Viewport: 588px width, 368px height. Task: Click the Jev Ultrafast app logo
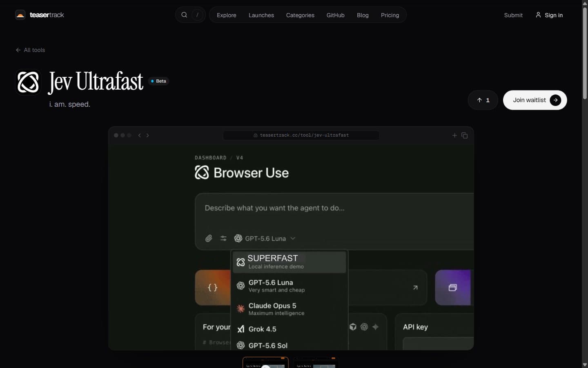click(28, 82)
